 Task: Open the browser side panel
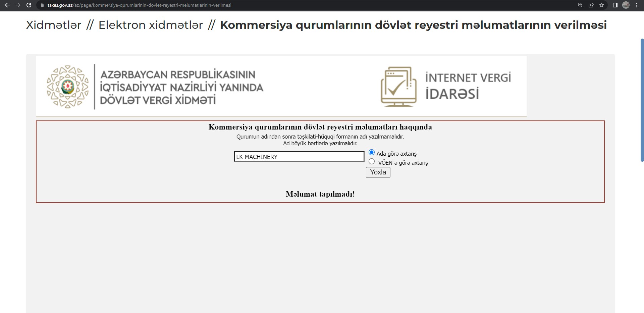615,5
